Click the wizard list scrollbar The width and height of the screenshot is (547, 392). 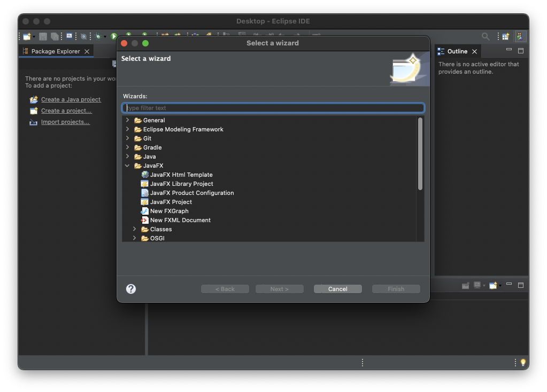pos(420,154)
